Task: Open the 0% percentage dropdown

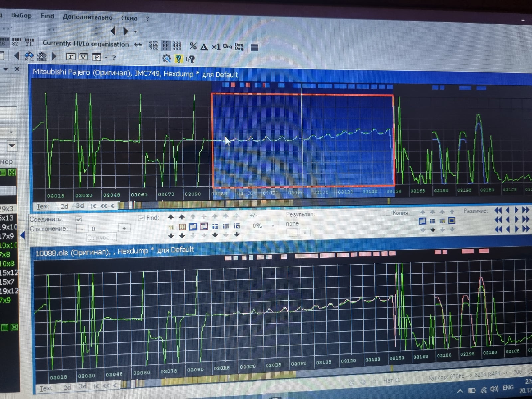Action: [273, 226]
